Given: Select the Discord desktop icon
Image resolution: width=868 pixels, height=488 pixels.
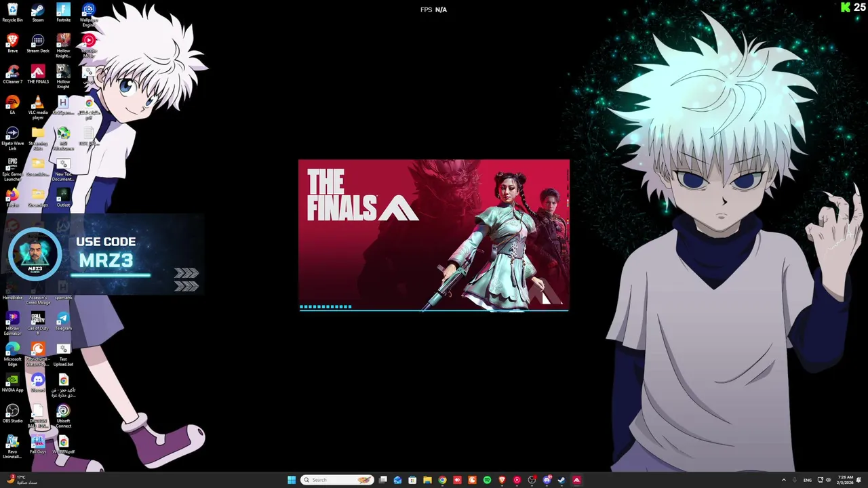Looking at the screenshot, I should [38, 383].
